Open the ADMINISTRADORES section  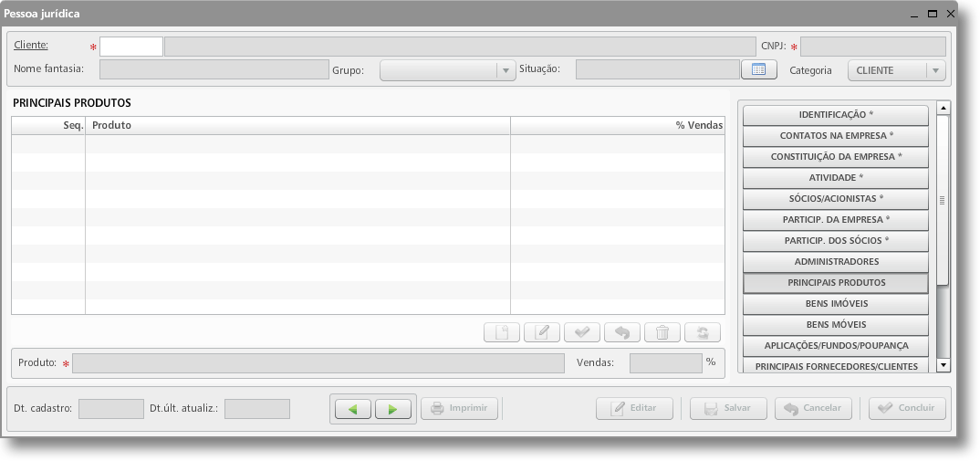(x=836, y=261)
